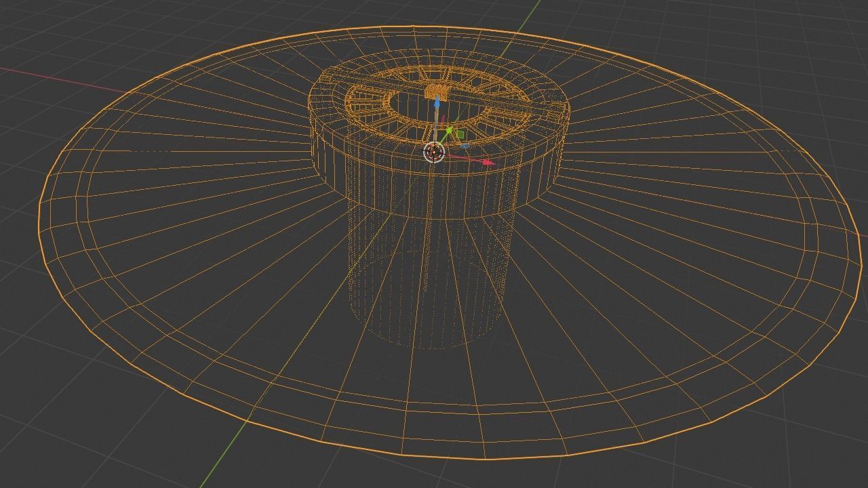
Task: Click the green plane-constraint square on the gizmo
Action: pyautogui.click(x=460, y=134)
